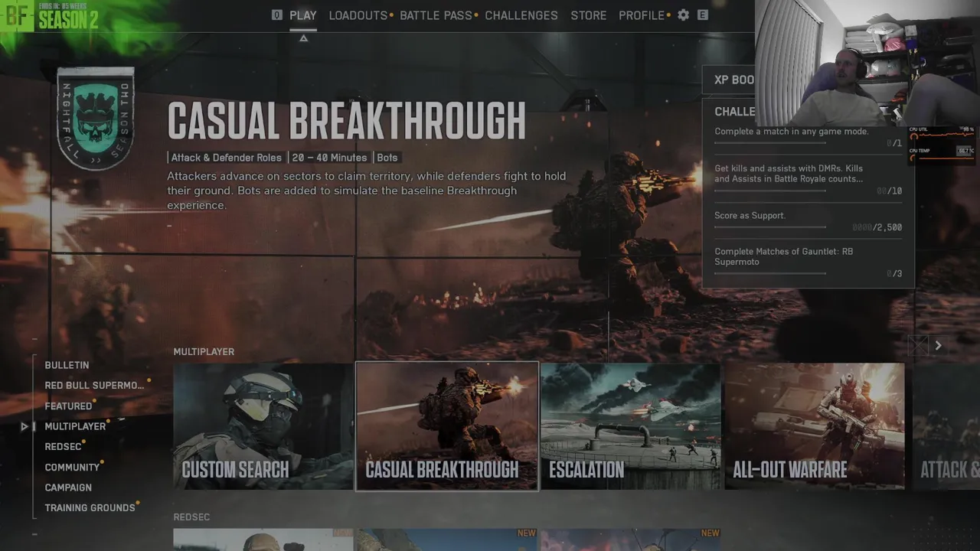This screenshot has width=980, height=551.
Task: Open the BATTLE PASS tab
Action: tap(436, 15)
